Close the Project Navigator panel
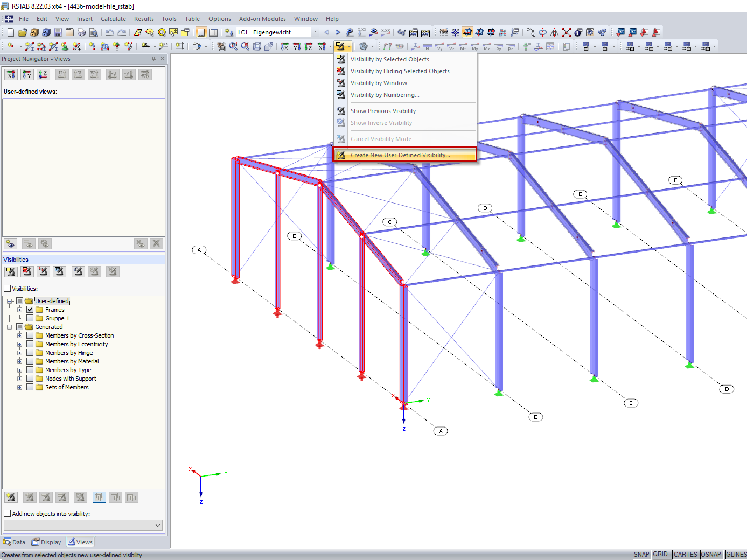This screenshot has height=560, width=747. [163, 59]
